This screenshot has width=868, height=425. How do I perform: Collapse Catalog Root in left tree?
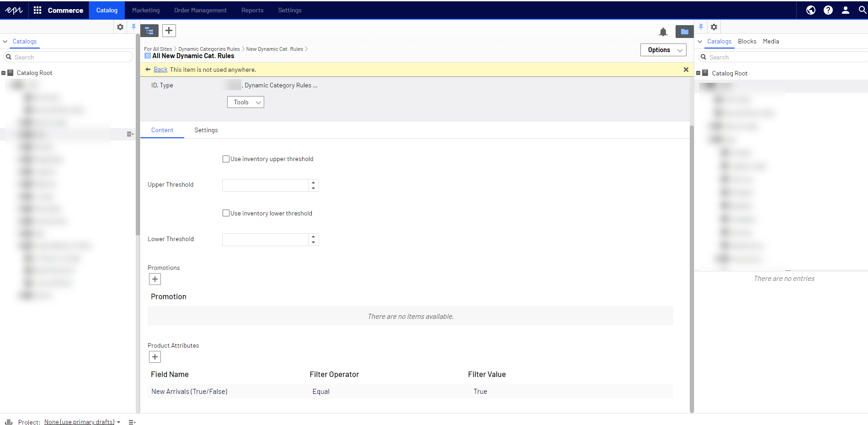click(4, 73)
